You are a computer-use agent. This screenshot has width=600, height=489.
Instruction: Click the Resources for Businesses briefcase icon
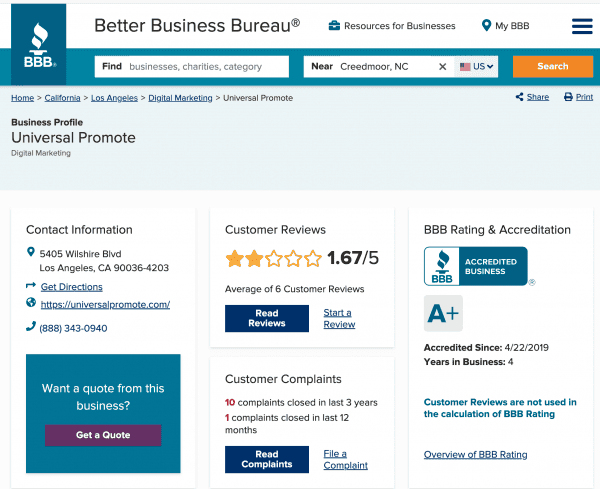[x=334, y=26]
